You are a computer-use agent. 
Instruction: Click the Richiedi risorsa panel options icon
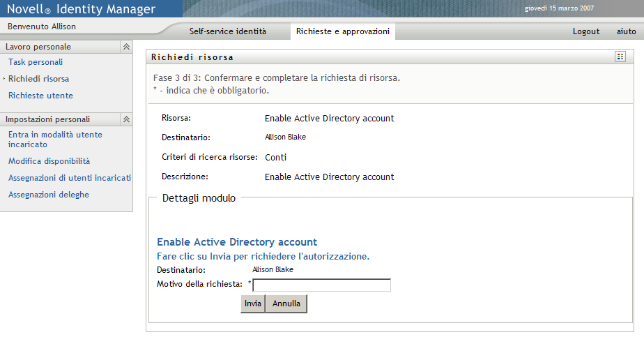pos(620,57)
